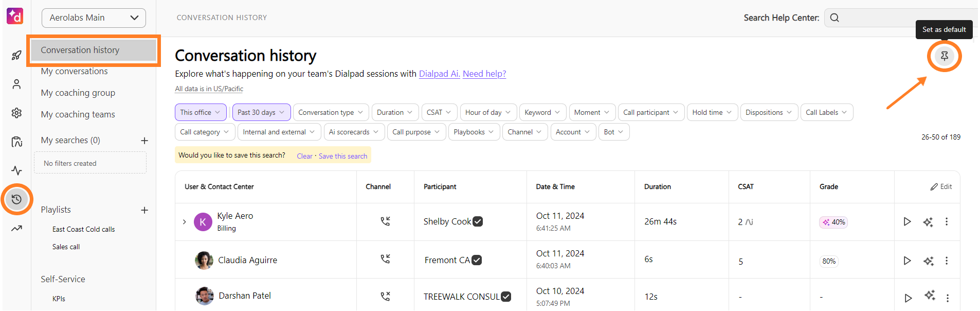Add a new playlist with plus icon

[x=144, y=210]
